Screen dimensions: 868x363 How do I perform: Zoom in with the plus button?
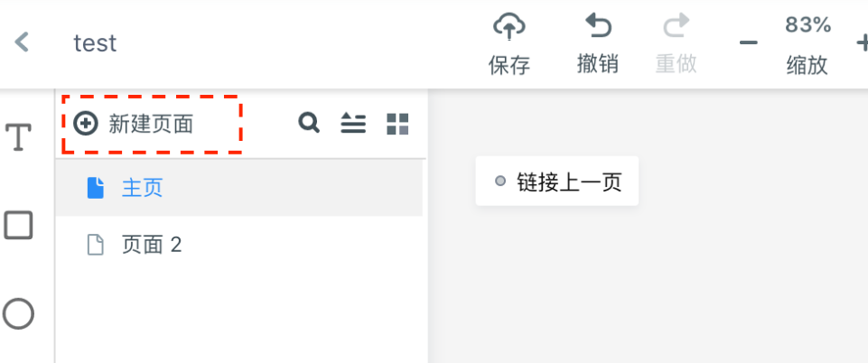click(863, 42)
